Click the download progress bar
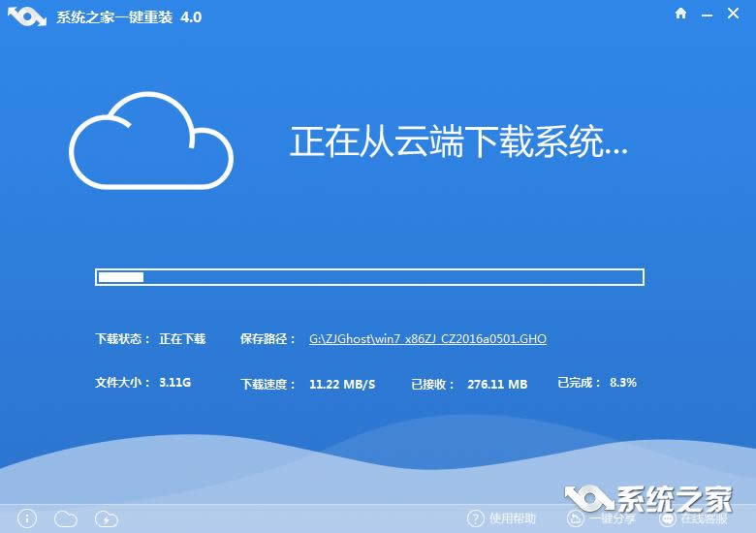Image resolution: width=756 pixels, height=533 pixels. pyautogui.click(x=369, y=277)
